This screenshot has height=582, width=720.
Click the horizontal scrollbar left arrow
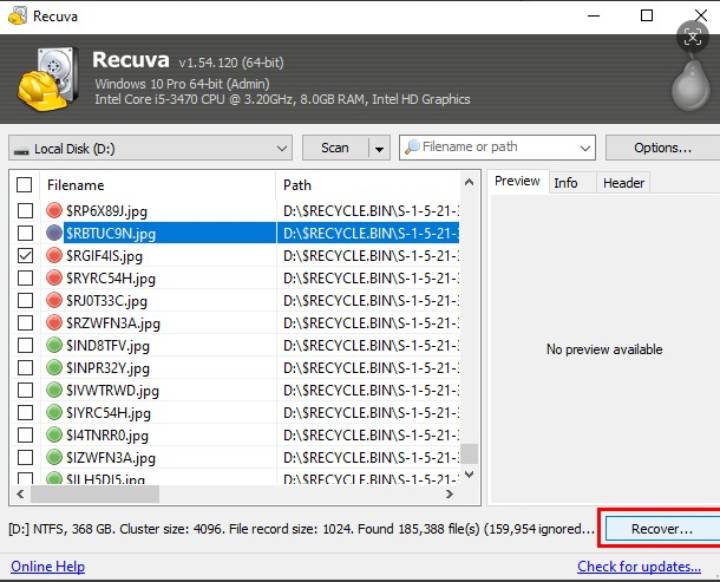(x=20, y=494)
